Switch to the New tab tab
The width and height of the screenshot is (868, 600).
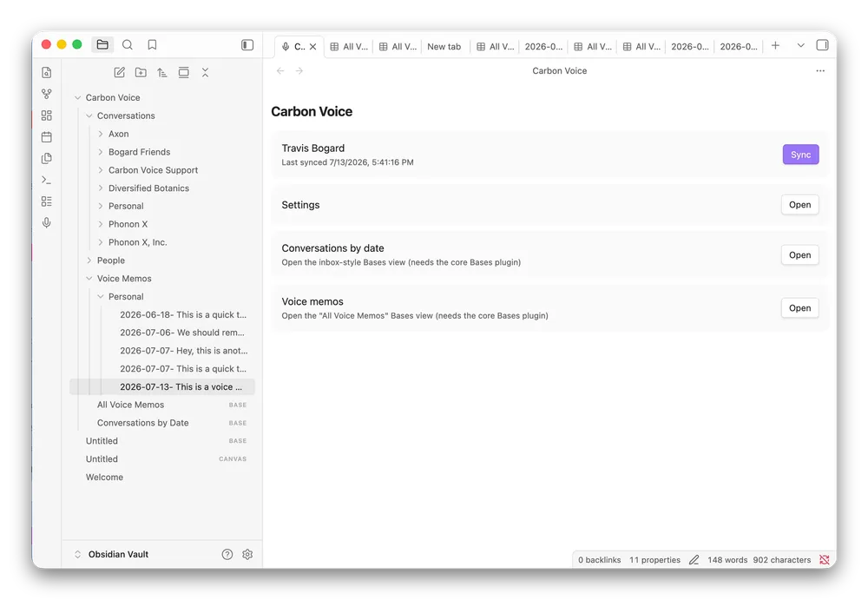pos(444,47)
